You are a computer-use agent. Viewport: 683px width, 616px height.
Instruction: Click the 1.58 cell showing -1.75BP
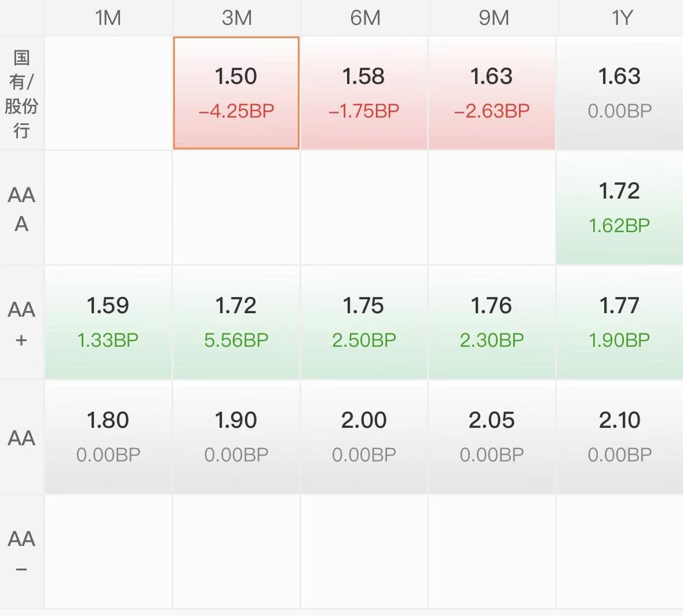364,93
